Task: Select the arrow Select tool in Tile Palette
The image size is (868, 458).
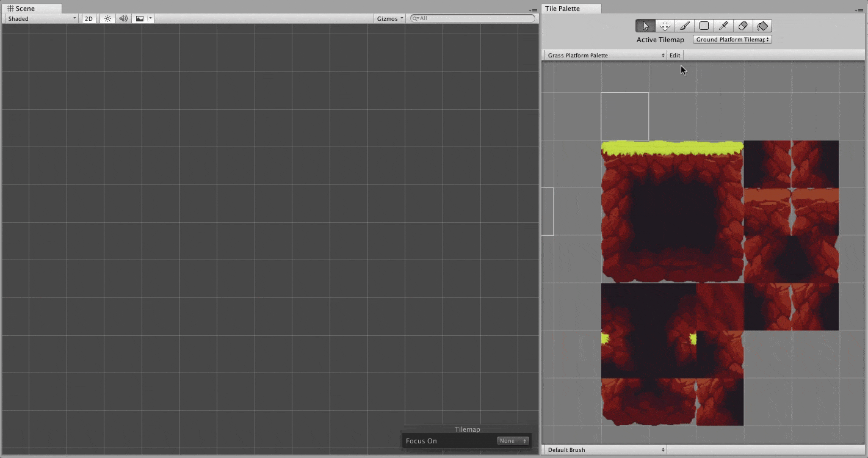Action: pyautogui.click(x=645, y=26)
